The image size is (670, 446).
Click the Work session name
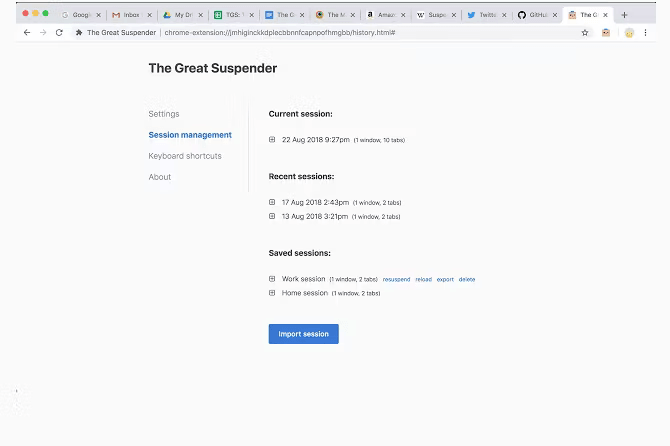303,279
